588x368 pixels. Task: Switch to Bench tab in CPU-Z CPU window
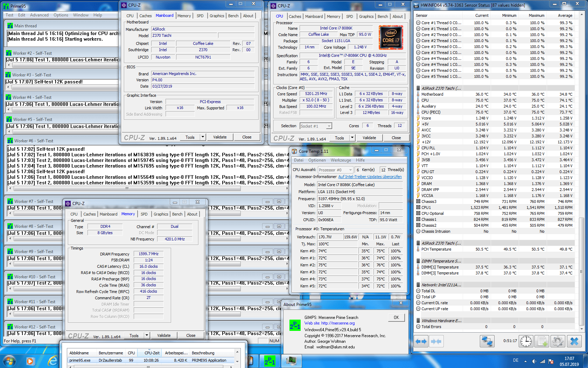[x=383, y=16]
